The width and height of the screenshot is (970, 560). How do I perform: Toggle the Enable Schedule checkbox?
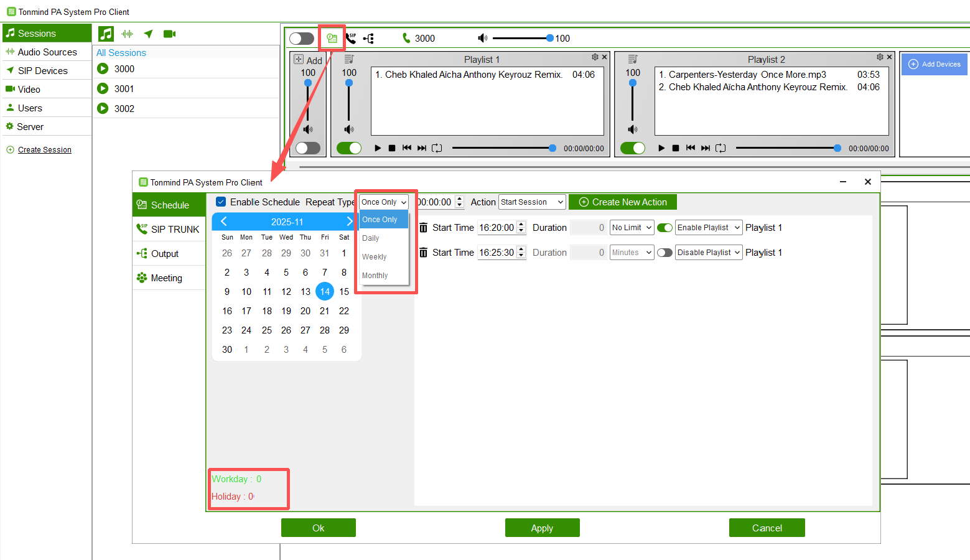(221, 202)
